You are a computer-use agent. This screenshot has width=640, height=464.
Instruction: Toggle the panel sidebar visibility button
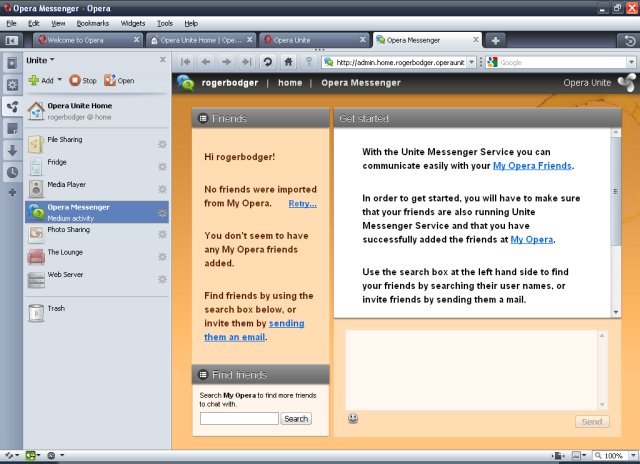click(12, 40)
